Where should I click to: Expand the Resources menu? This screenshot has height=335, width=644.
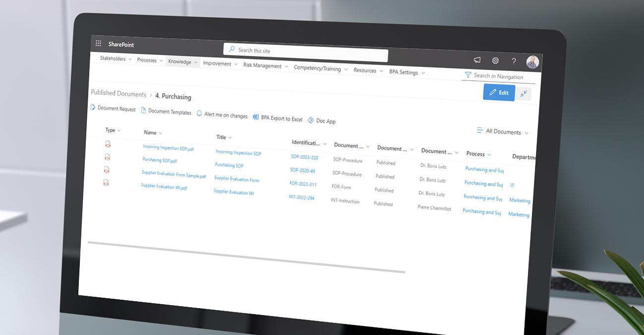pyautogui.click(x=368, y=70)
